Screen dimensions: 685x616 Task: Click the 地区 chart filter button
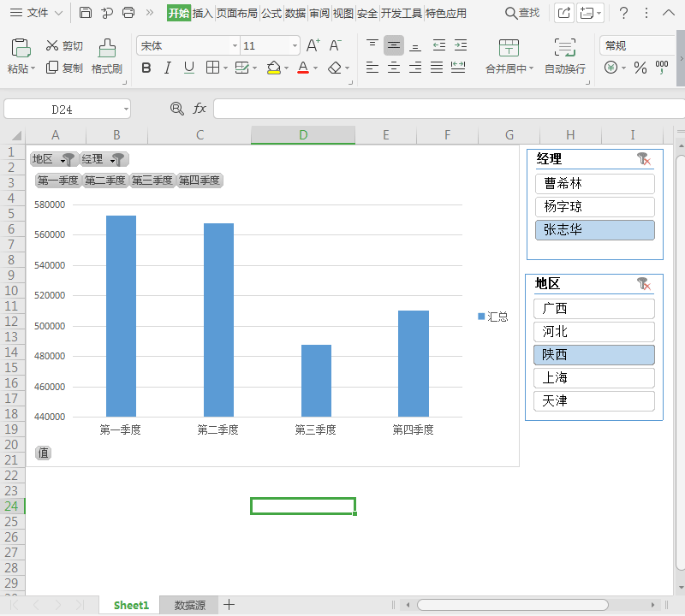click(54, 159)
